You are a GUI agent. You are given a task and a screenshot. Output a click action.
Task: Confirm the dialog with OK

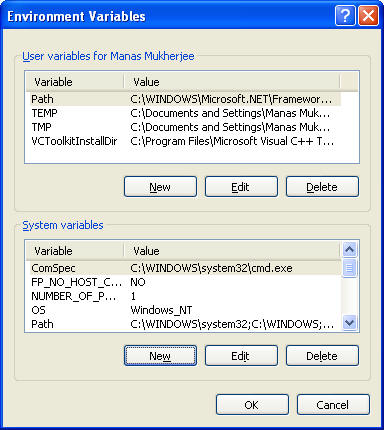tap(252, 405)
